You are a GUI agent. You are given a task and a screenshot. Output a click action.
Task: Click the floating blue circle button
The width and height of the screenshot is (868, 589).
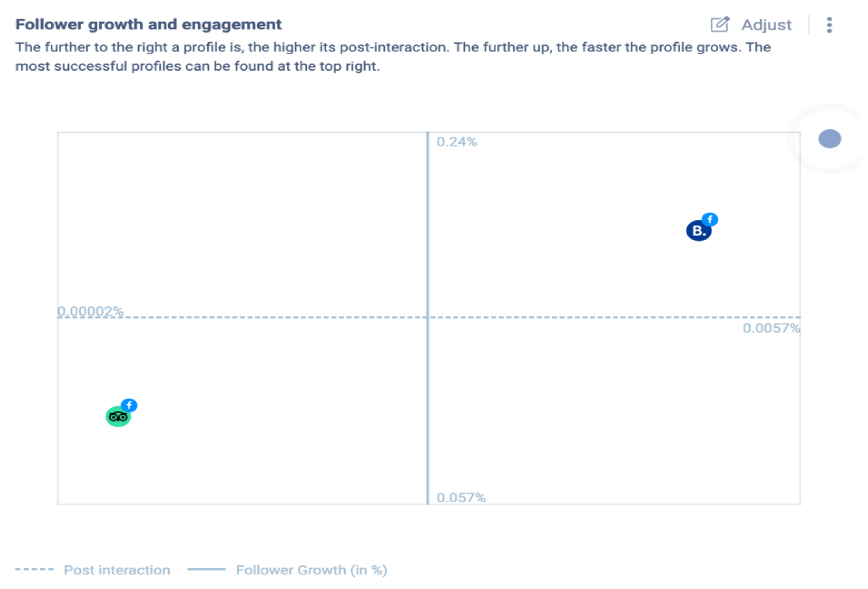830,139
